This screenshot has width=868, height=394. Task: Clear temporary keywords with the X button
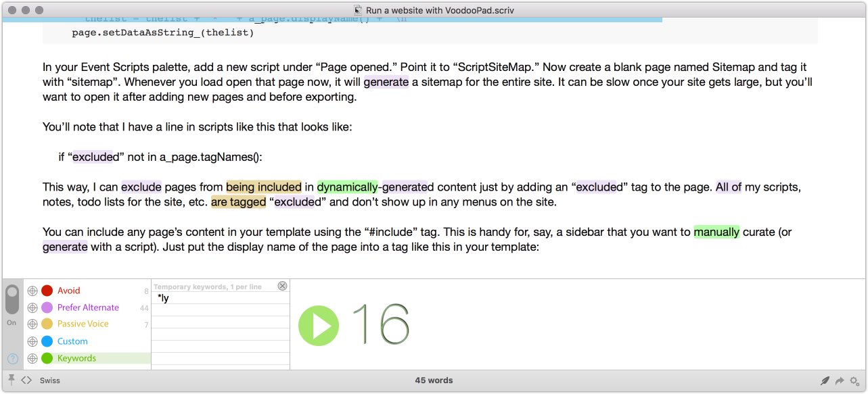click(283, 286)
